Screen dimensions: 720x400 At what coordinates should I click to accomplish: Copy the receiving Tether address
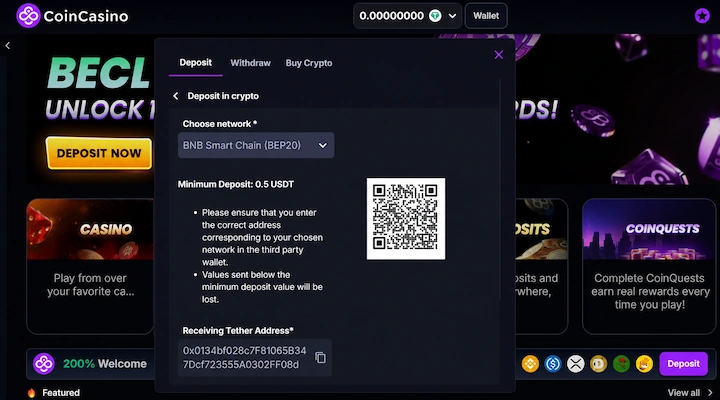tap(321, 357)
